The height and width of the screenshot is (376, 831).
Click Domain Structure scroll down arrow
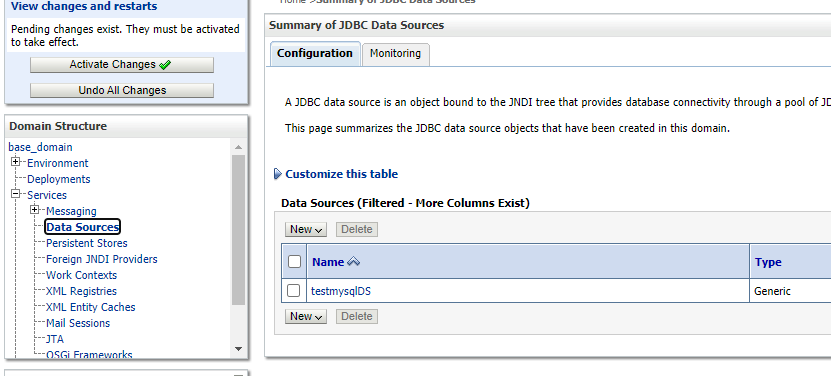click(238, 349)
